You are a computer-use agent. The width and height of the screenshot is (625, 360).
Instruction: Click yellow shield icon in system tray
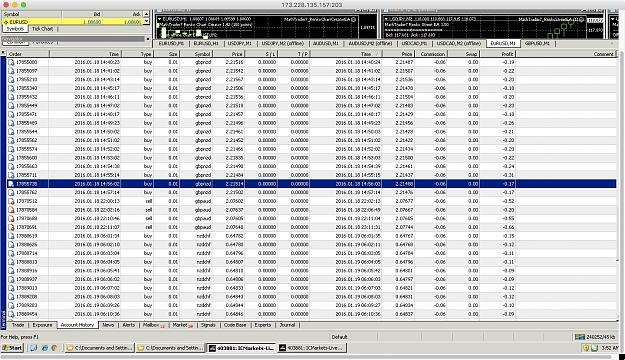tap(586, 348)
